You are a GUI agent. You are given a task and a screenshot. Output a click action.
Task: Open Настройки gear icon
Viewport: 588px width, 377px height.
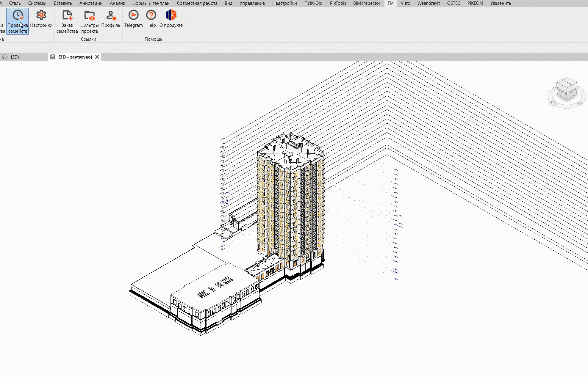click(x=41, y=15)
